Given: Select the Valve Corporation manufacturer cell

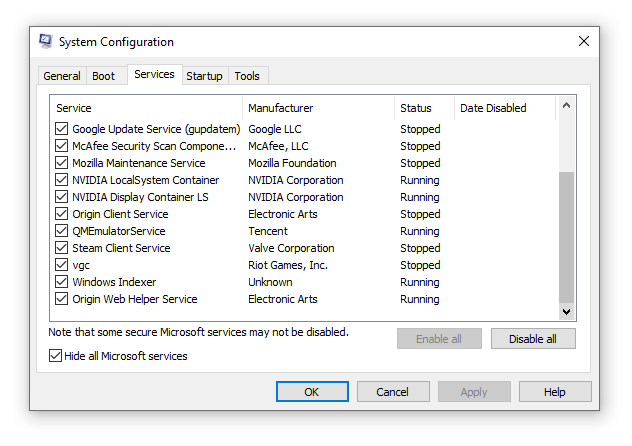Looking at the screenshot, I should 291,248.
